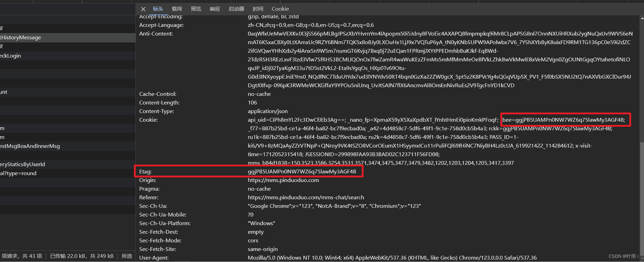The image size is (644, 262).
Task: Select the al?type=round request row
Action: coord(68,173)
